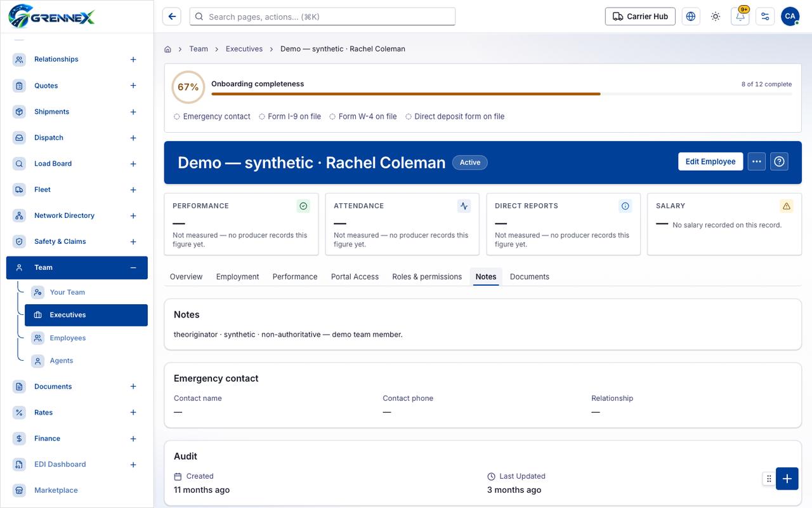
Task: Toggle the light theme sun icon
Action: (x=716, y=17)
